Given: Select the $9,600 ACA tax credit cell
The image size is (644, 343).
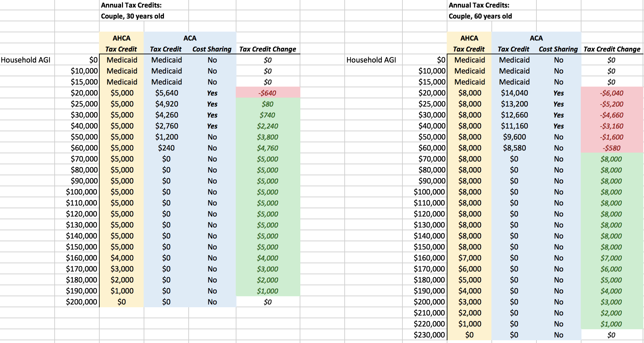Looking at the screenshot, I should coord(514,137).
